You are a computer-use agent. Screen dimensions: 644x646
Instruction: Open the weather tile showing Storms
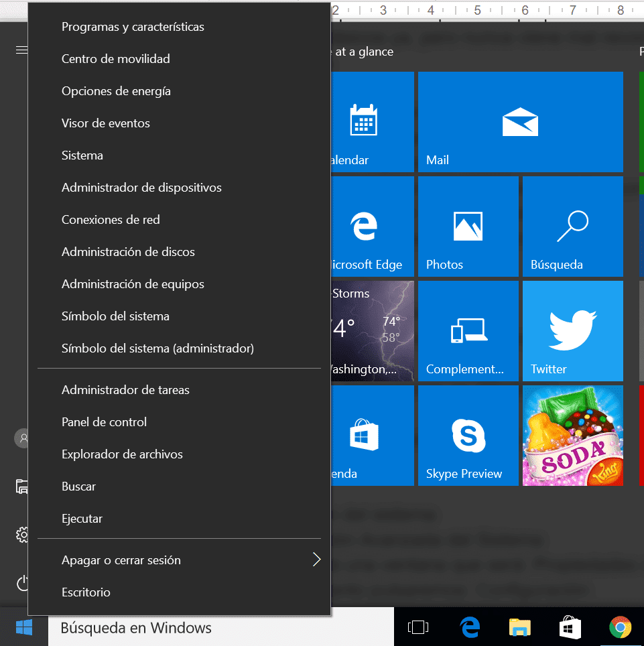pos(372,331)
